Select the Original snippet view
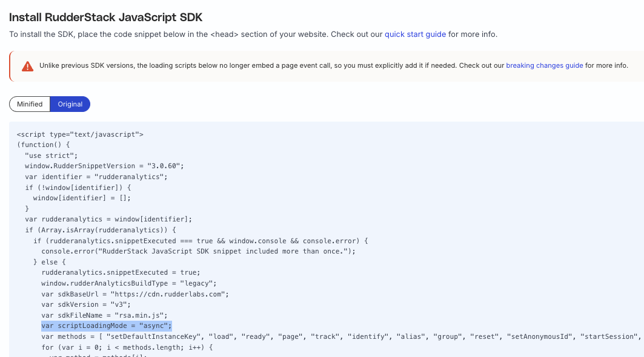 pos(70,104)
